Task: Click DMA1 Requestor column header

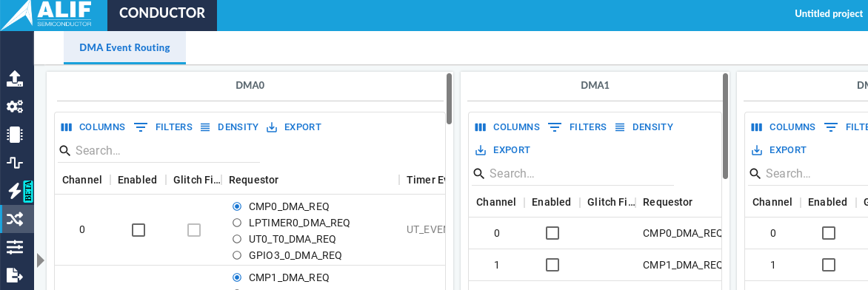Action: pos(667,202)
